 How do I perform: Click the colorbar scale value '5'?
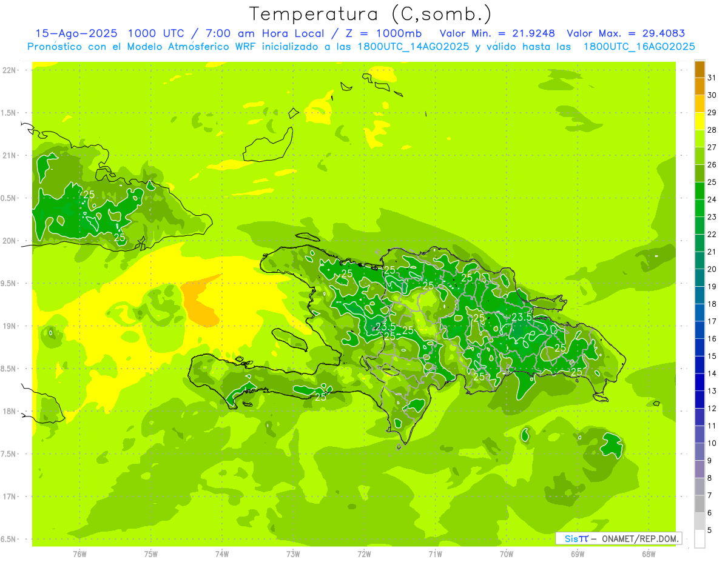(710, 530)
